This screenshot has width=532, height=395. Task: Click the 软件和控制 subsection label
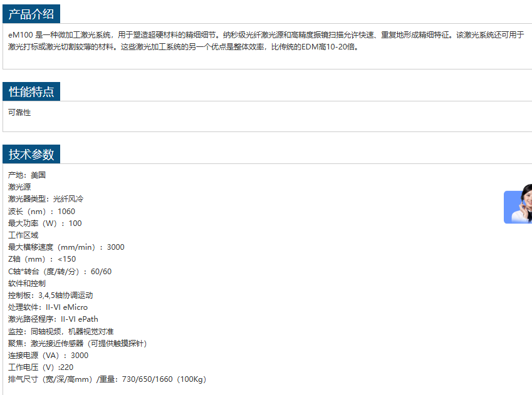point(27,284)
